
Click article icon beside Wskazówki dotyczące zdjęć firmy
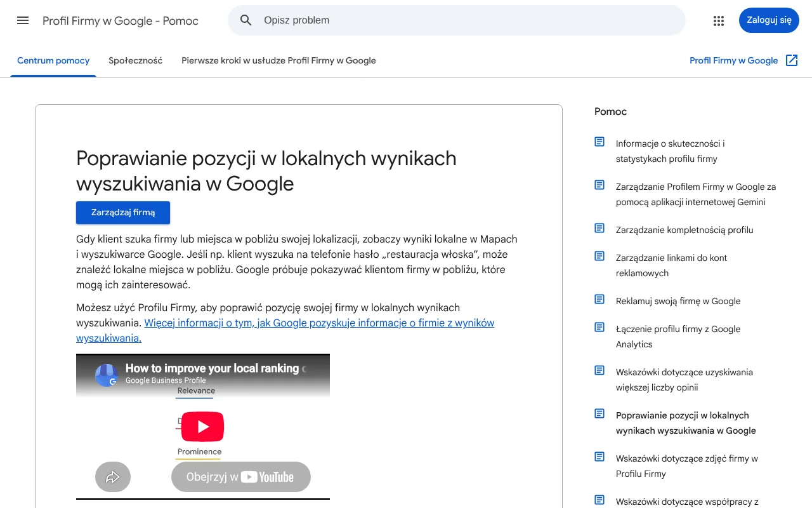coord(599,457)
